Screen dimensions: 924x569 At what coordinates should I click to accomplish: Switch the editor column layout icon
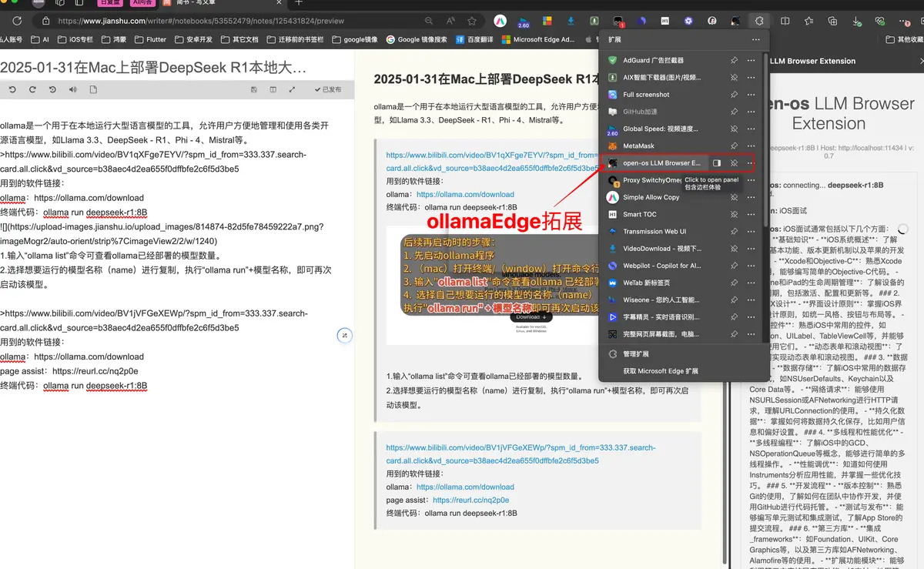273,89
